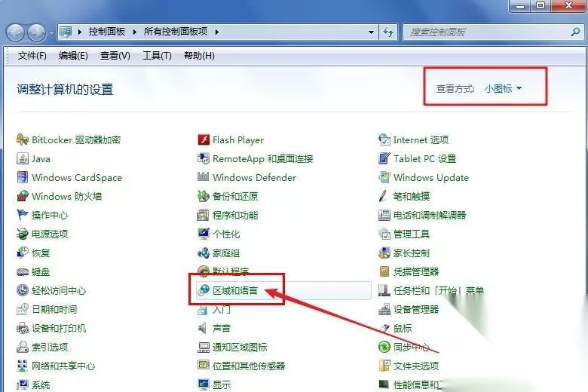Click the Windows CardSpace icon

point(23,177)
